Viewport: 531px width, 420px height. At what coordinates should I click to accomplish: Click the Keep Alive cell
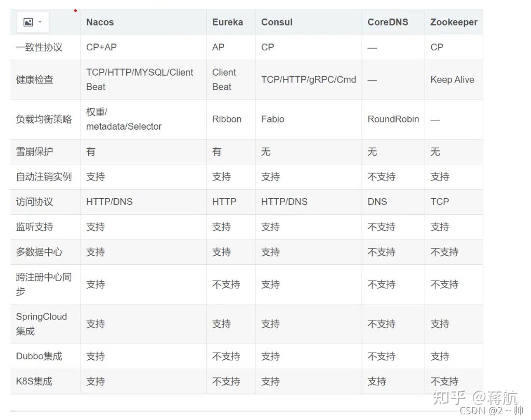coord(452,80)
